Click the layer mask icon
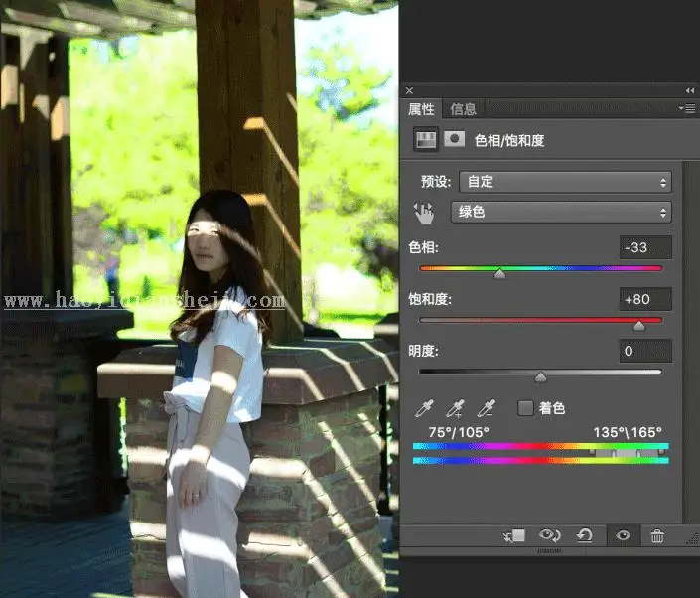The width and height of the screenshot is (700, 598). tap(454, 139)
